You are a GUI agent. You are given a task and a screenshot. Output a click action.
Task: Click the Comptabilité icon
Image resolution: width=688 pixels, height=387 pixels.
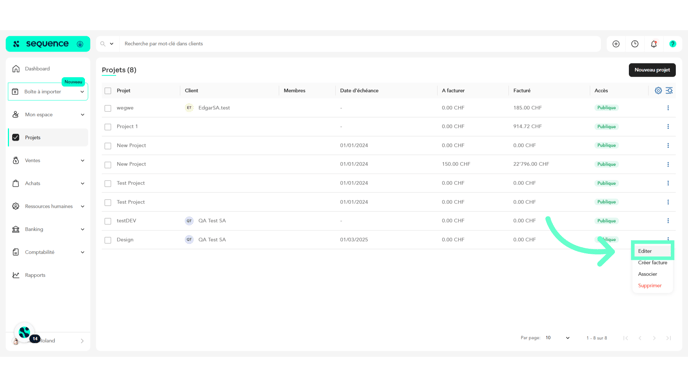16,252
